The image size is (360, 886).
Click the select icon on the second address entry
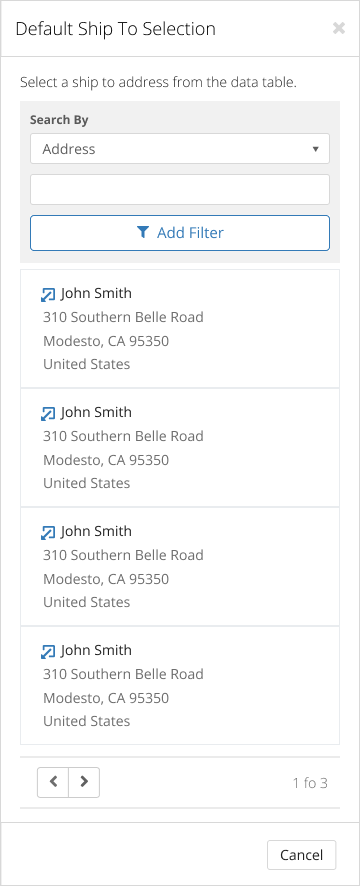(48, 414)
